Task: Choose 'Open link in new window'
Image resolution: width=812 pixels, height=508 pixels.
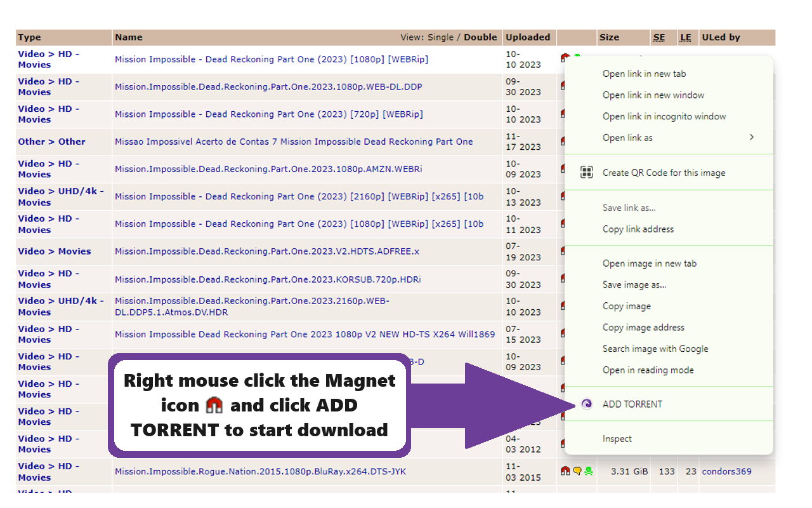Action: 669,95
